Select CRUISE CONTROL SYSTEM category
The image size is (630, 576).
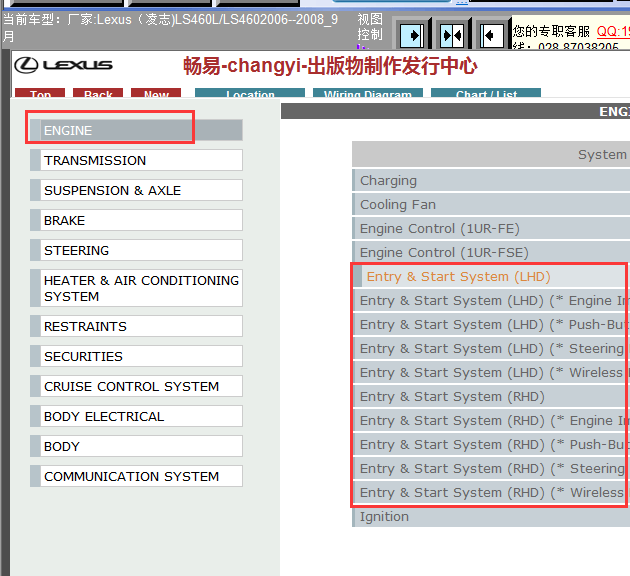(136, 386)
